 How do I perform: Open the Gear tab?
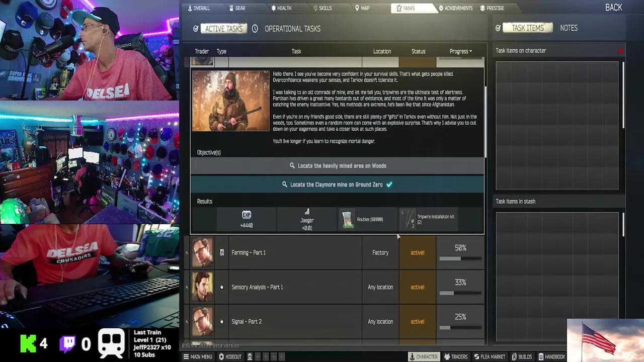237,8
